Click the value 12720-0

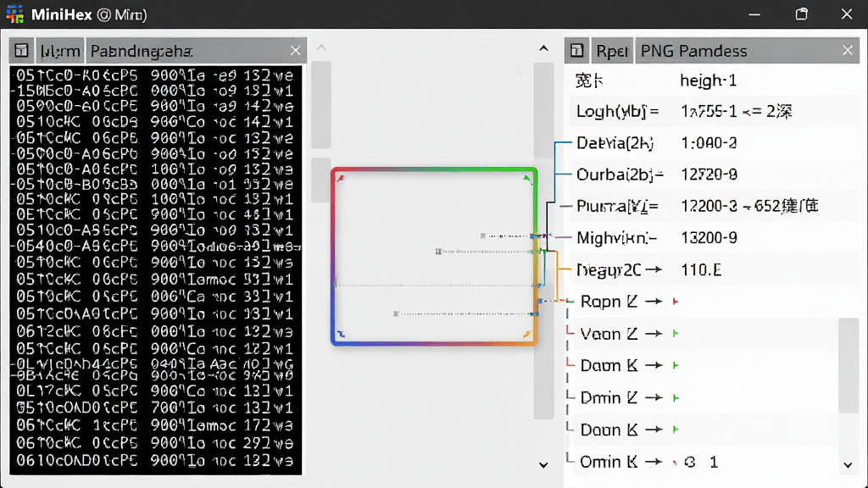[709, 175]
